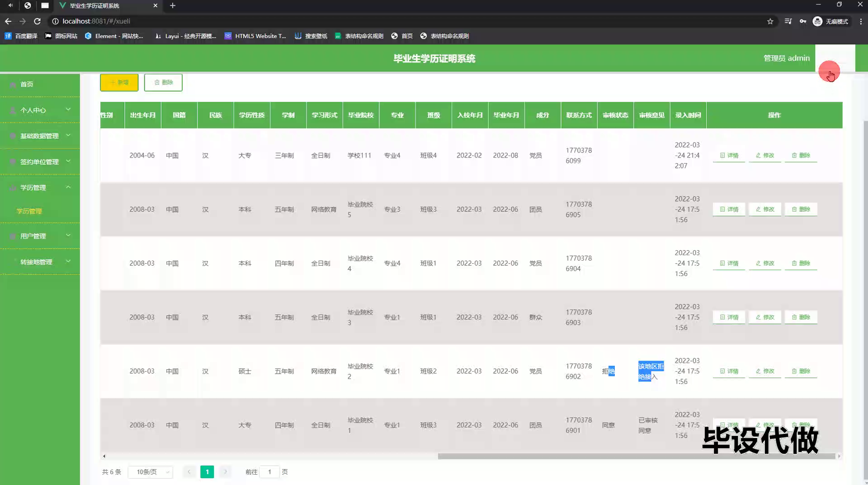This screenshot has width=868, height=485.
Task: Click the 共 6 条 total count
Action: pos(112,472)
